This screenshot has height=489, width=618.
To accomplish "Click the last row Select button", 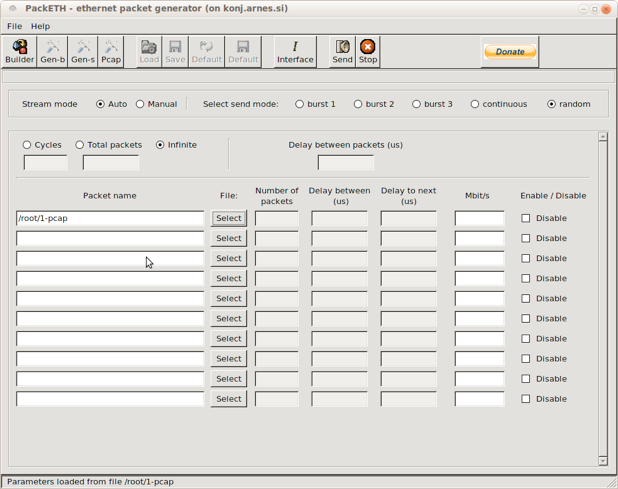I will click(229, 399).
